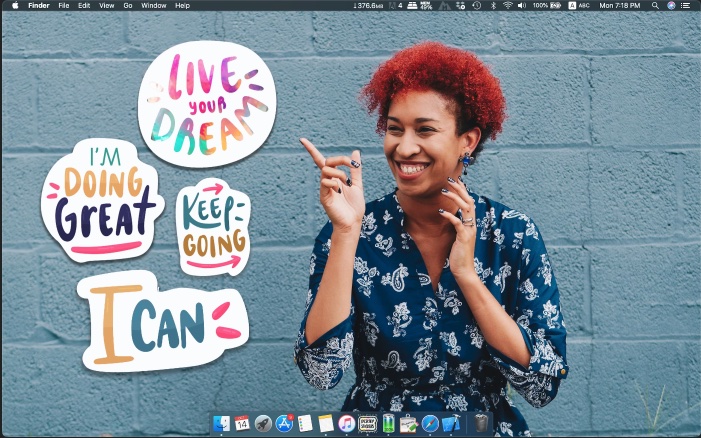The width and height of the screenshot is (701, 438).
Task: Open the memory 49% status menu
Action: 426,5
